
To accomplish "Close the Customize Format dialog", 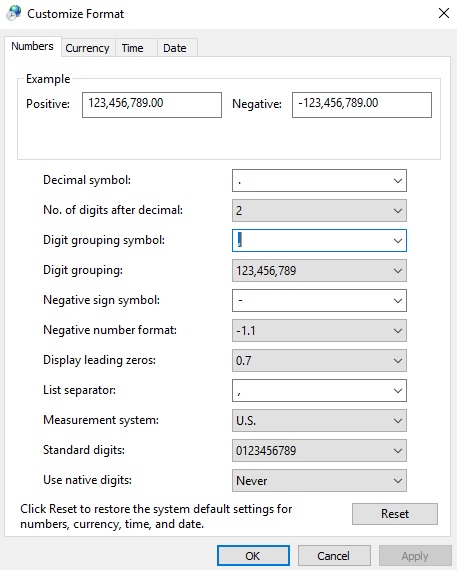I will [444, 13].
